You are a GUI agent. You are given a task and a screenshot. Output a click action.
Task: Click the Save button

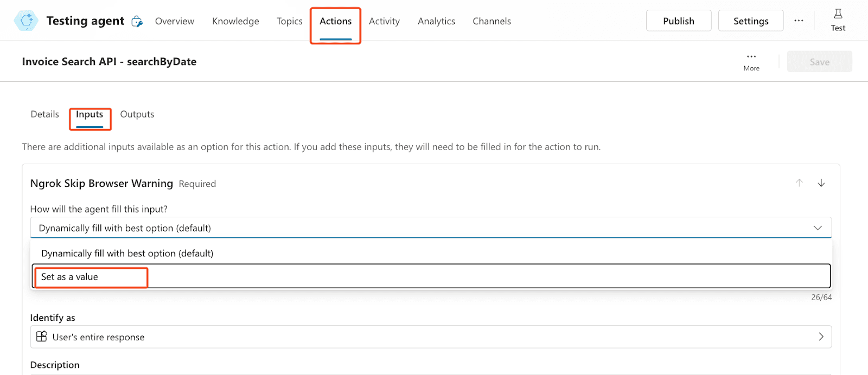click(819, 62)
